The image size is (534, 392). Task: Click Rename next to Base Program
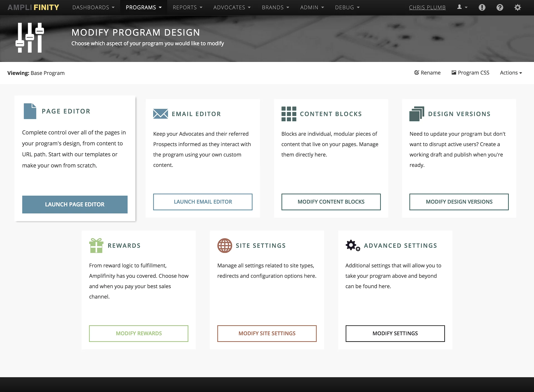click(427, 72)
